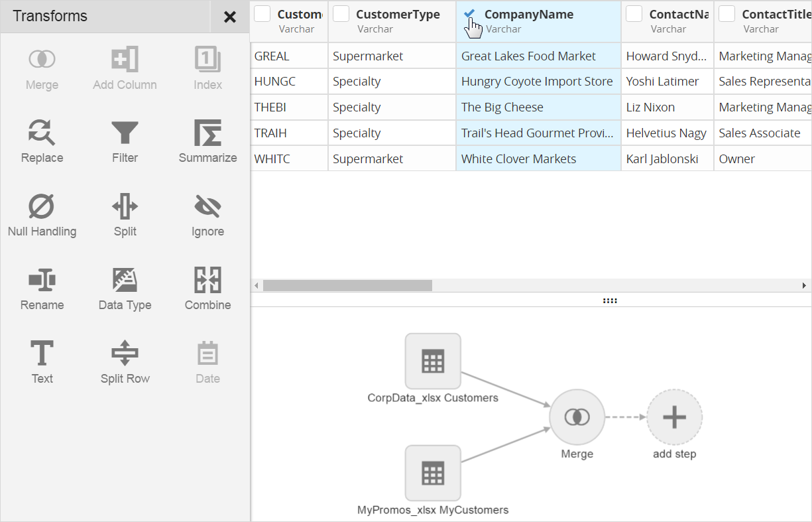Select the Replace transform icon
Viewport: 812px width, 522px height.
coord(42,133)
